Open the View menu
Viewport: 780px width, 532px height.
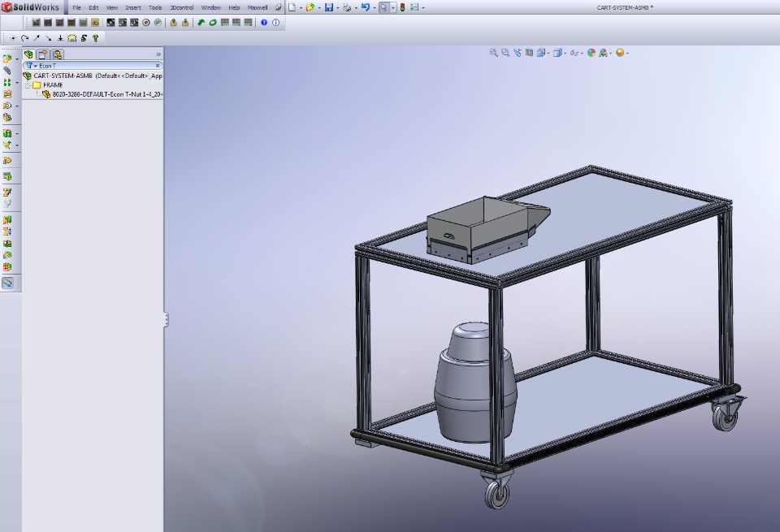click(x=112, y=7)
